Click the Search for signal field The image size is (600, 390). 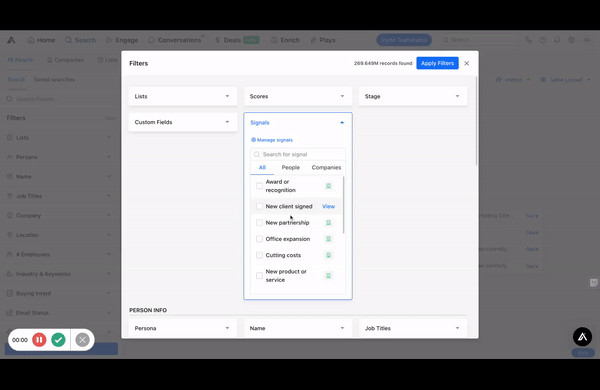point(298,154)
